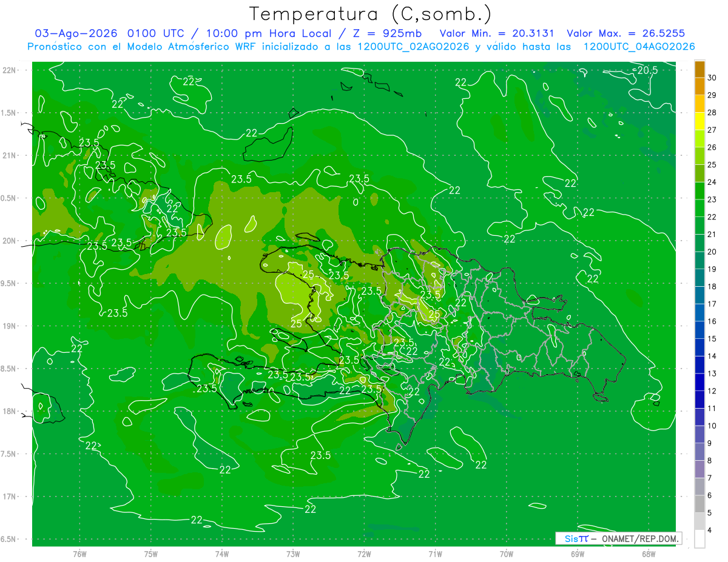
Task: Click the '70W' longitude axis label
Action: pos(506,554)
